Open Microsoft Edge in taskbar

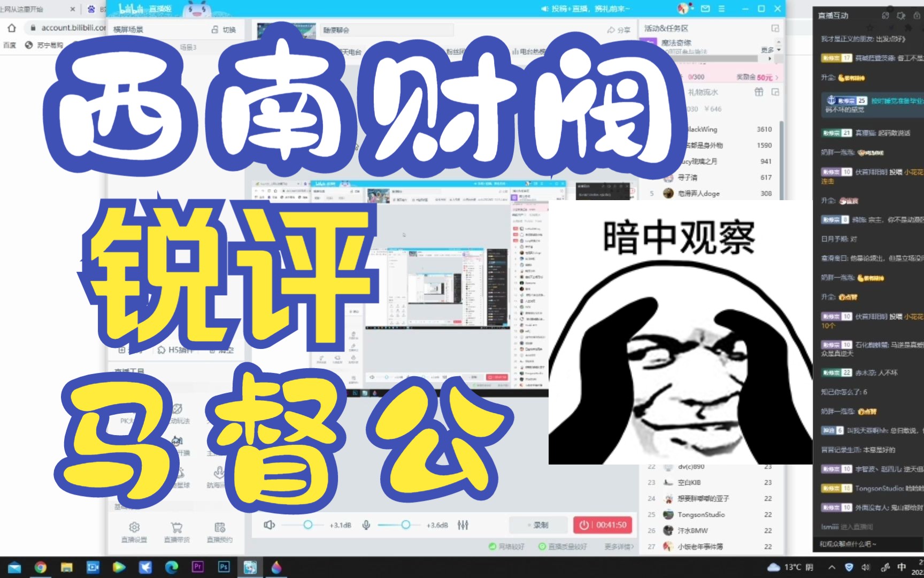coord(172,567)
